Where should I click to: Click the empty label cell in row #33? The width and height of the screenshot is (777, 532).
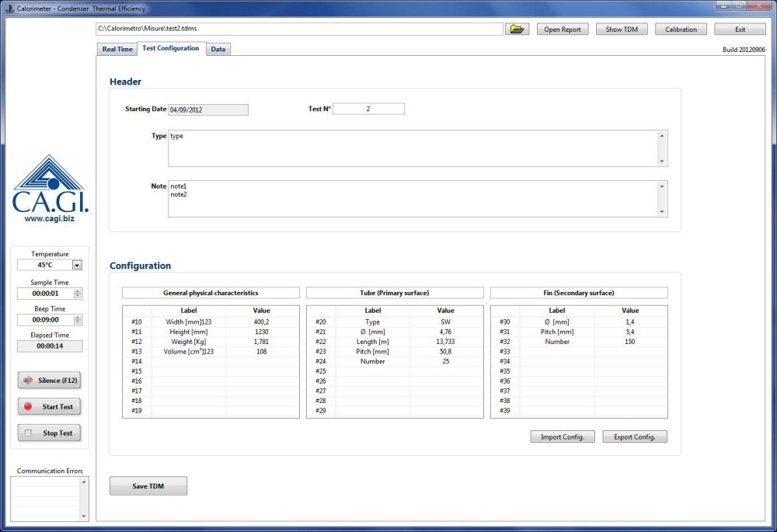point(557,352)
